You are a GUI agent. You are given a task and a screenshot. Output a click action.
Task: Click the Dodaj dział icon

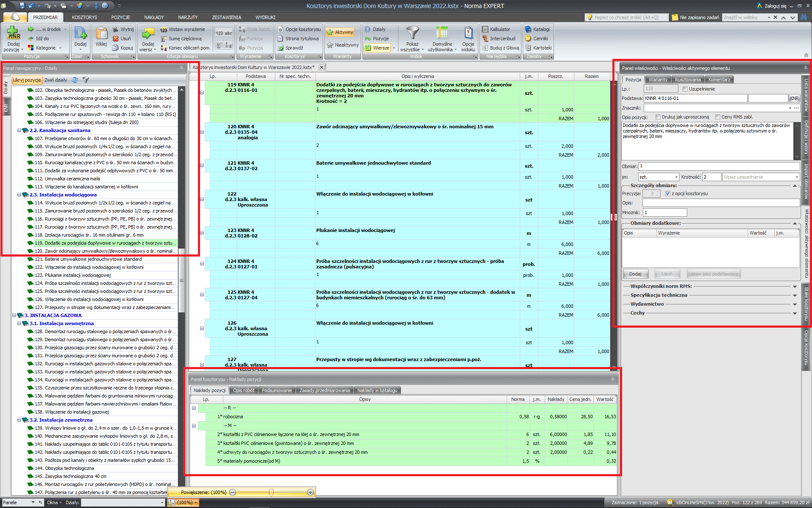coord(80,33)
